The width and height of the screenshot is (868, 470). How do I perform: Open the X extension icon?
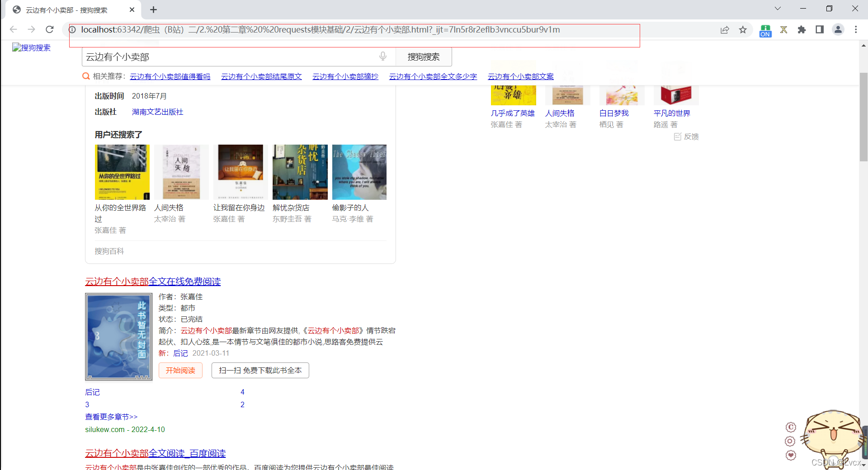pos(784,29)
